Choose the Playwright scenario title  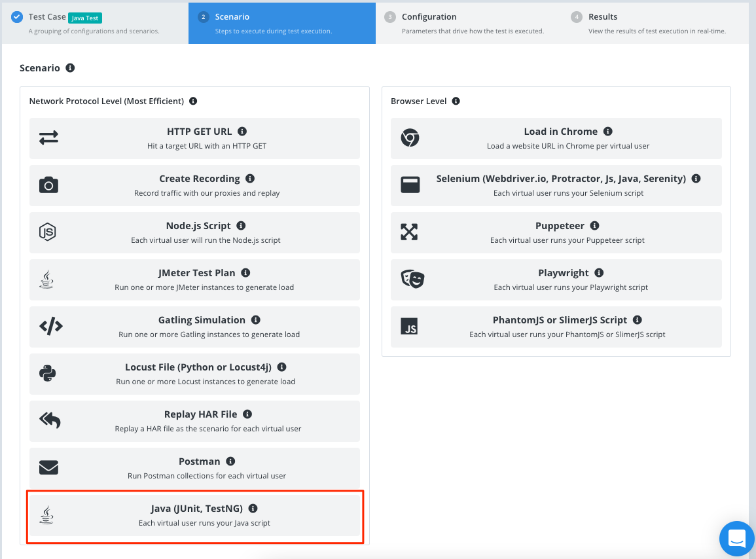(x=564, y=274)
